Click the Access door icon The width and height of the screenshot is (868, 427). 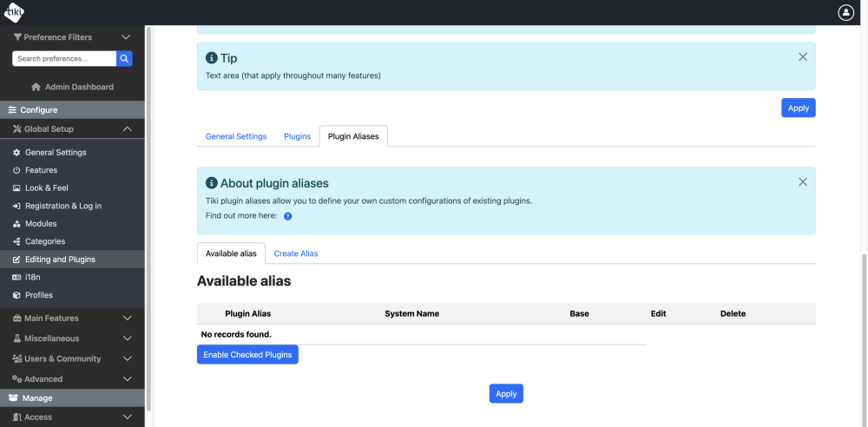click(x=16, y=417)
